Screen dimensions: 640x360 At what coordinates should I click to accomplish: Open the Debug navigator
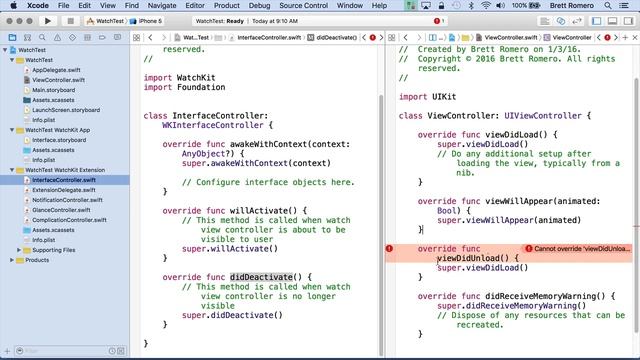click(87, 38)
